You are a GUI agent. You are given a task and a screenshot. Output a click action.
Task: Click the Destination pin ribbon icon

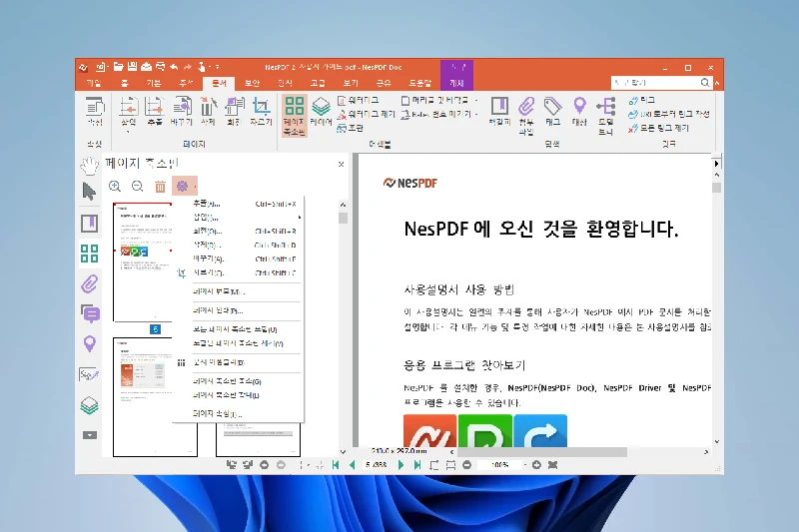click(x=579, y=112)
